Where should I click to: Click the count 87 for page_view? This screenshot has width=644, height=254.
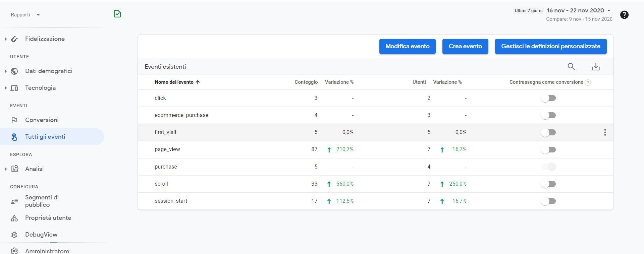pos(314,149)
